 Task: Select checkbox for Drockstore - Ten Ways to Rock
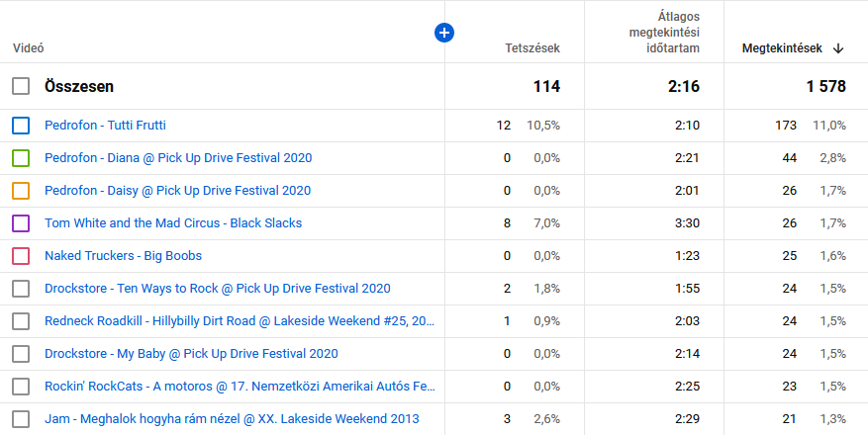click(21, 289)
